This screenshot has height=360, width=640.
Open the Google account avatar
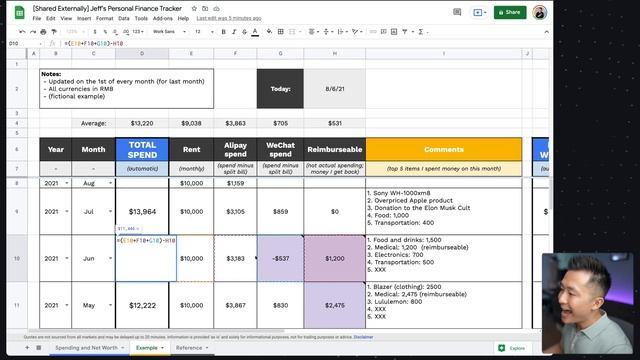tap(540, 12)
